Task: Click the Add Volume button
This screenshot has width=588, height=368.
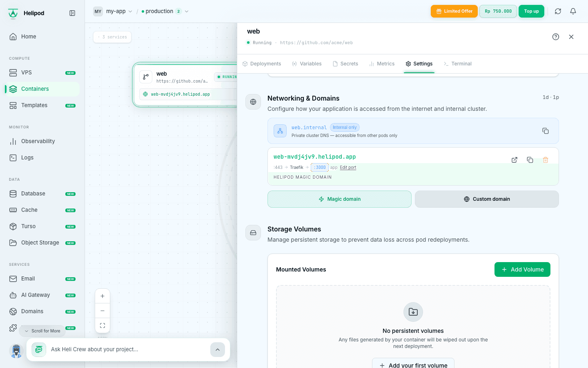Action: click(x=522, y=269)
